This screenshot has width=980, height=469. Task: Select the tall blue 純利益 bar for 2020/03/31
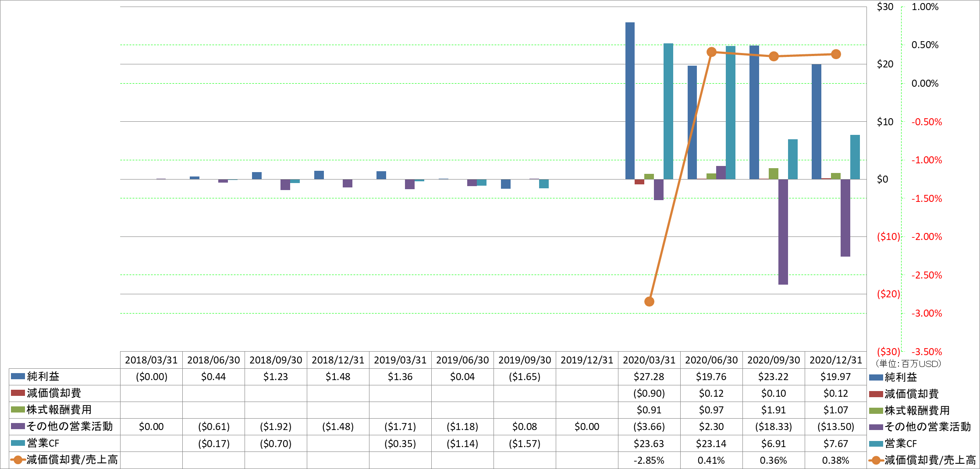tap(630, 101)
